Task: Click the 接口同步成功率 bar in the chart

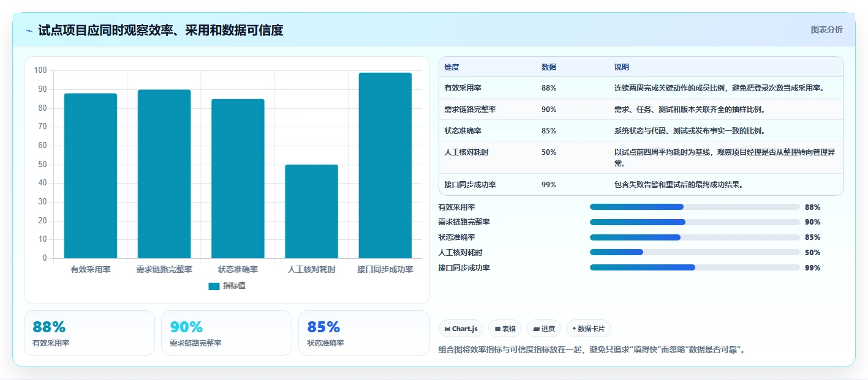Action: pyautogui.click(x=385, y=165)
